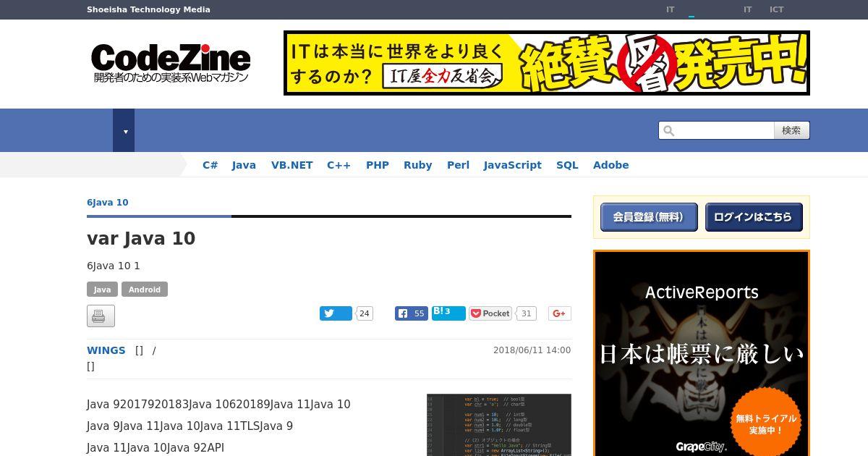Open the VB.NET category
The height and width of the screenshot is (456, 868).
point(292,165)
